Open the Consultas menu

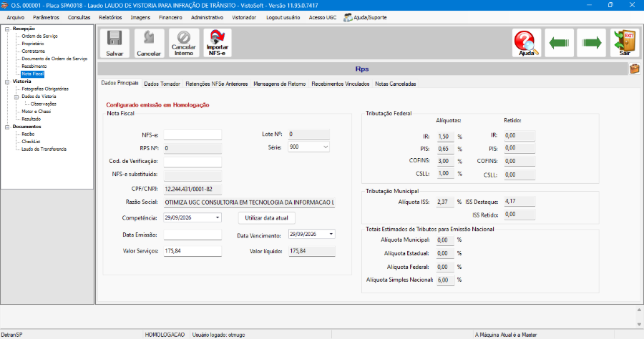79,17
